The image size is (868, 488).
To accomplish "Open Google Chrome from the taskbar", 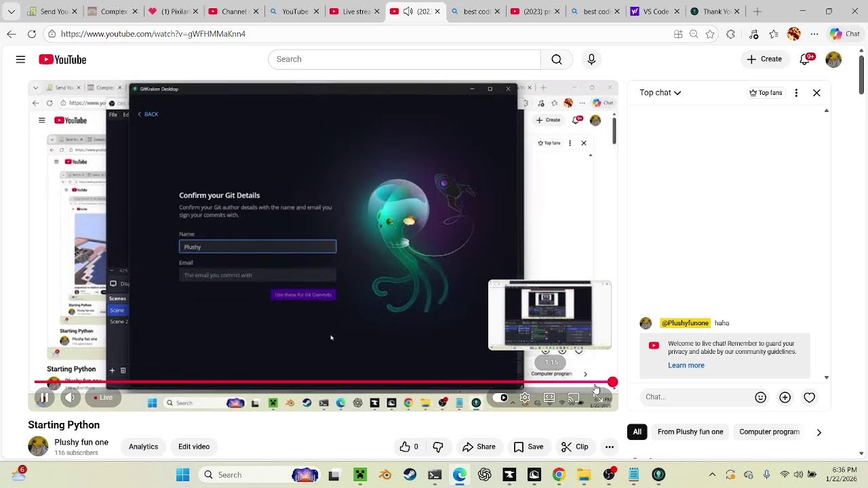I will 559,474.
